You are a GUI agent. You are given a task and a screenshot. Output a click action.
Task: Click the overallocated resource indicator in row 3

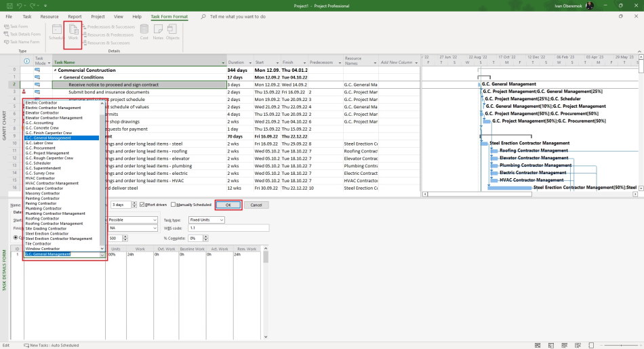(x=24, y=91)
